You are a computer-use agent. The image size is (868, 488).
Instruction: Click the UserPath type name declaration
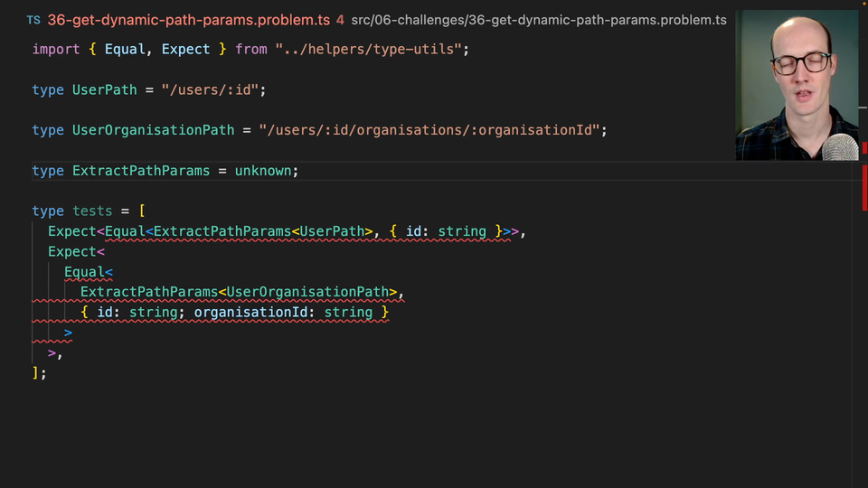pyautogui.click(x=104, y=90)
